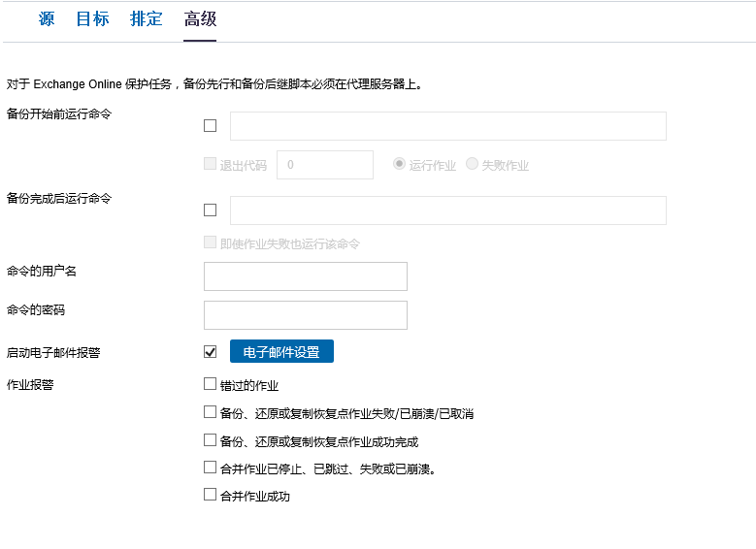Screen dimensions: 756x549
Task: Click the pre-backup command text field
Action: tap(447, 126)
